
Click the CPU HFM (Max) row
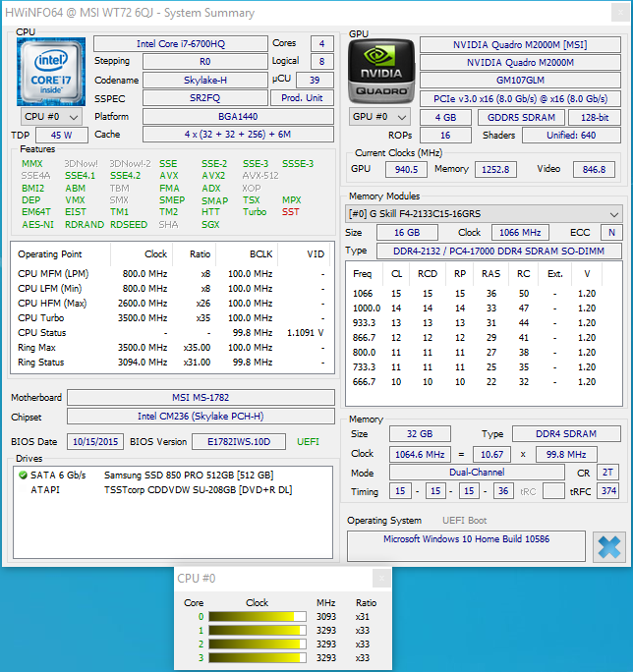[172, 303]
